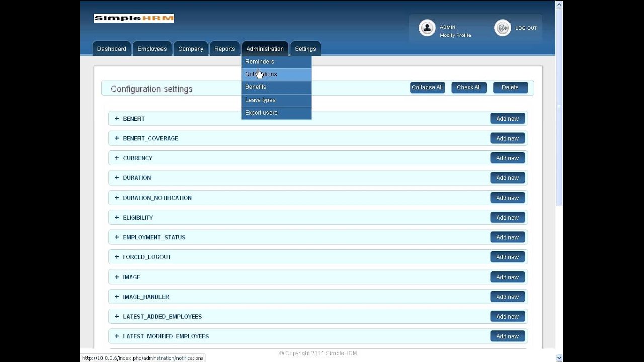
Task: Open the Employees tab
Action: point(152,49)
